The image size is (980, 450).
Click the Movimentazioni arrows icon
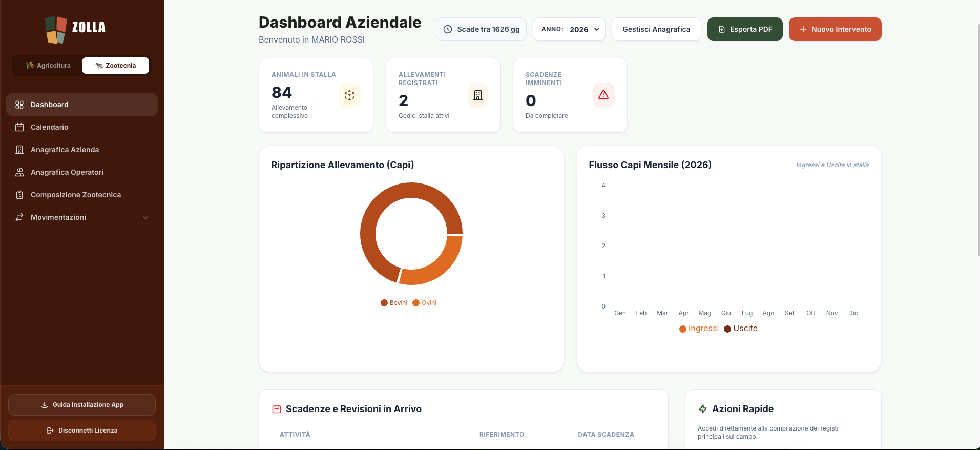pos(19,217)
